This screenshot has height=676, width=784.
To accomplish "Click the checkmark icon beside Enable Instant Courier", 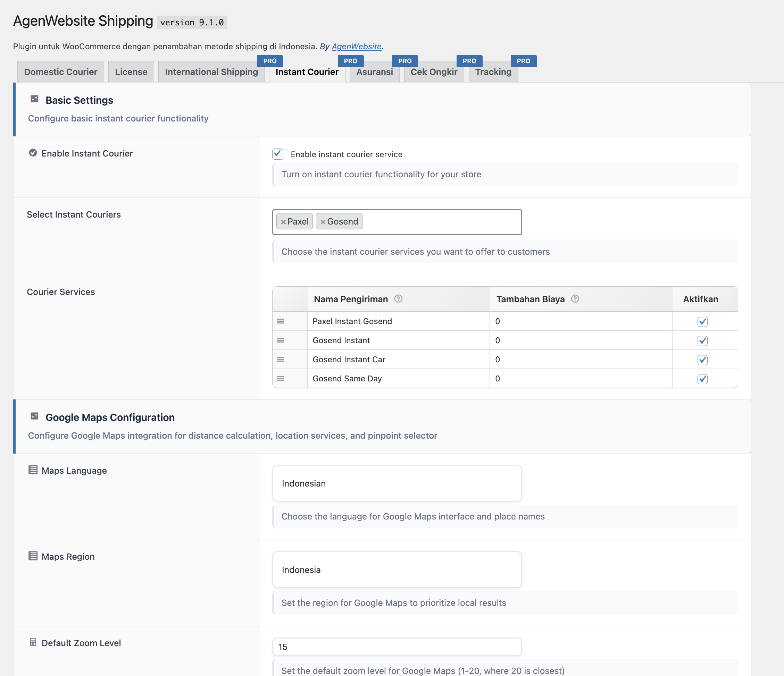I will click(33, 153).
